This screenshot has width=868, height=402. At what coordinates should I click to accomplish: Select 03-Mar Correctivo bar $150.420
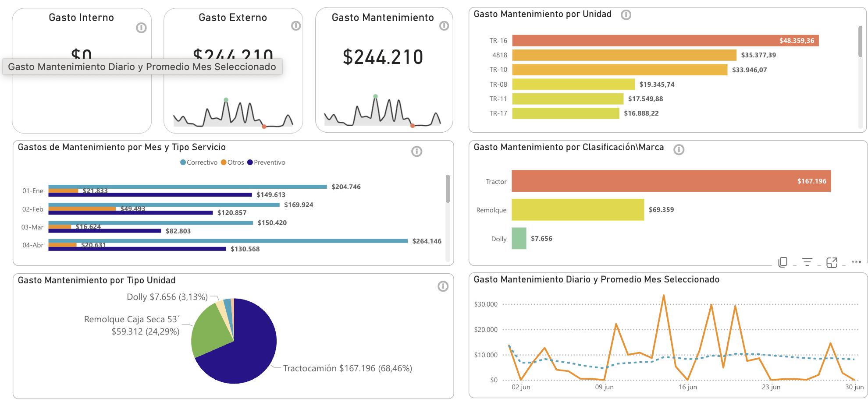tap(151, 223)
